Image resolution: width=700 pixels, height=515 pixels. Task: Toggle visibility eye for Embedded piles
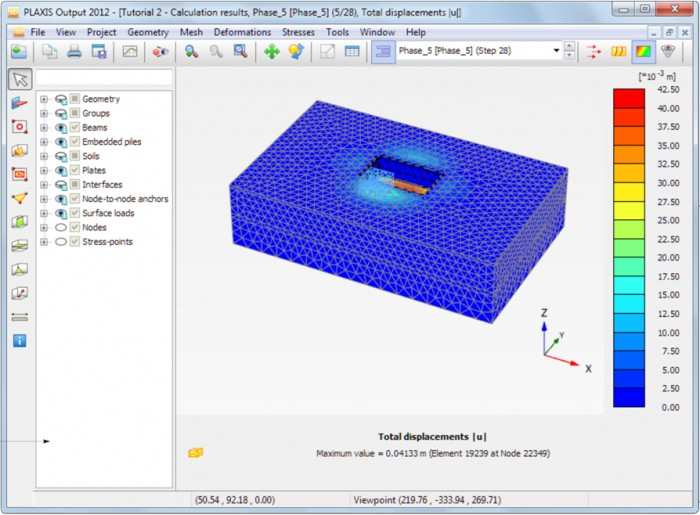click(61, 142)
